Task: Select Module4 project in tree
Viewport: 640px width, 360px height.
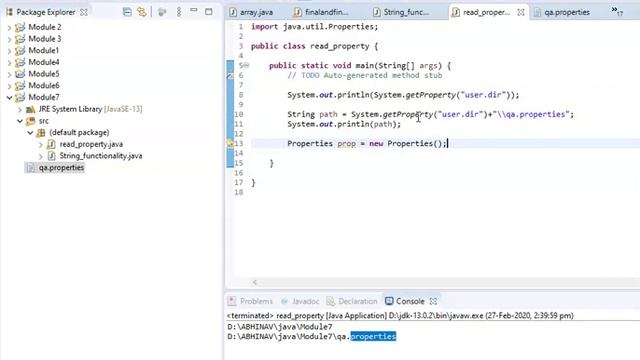Action: coord(44,62)
